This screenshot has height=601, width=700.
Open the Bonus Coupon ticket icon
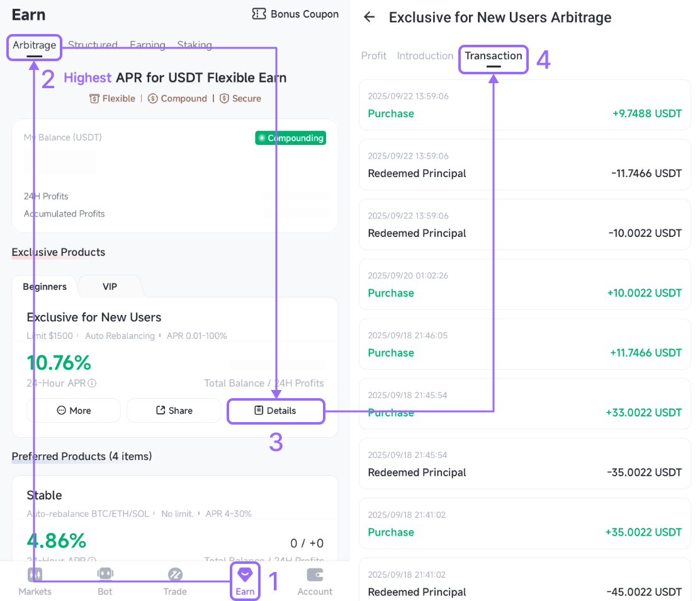pos(259,14)
